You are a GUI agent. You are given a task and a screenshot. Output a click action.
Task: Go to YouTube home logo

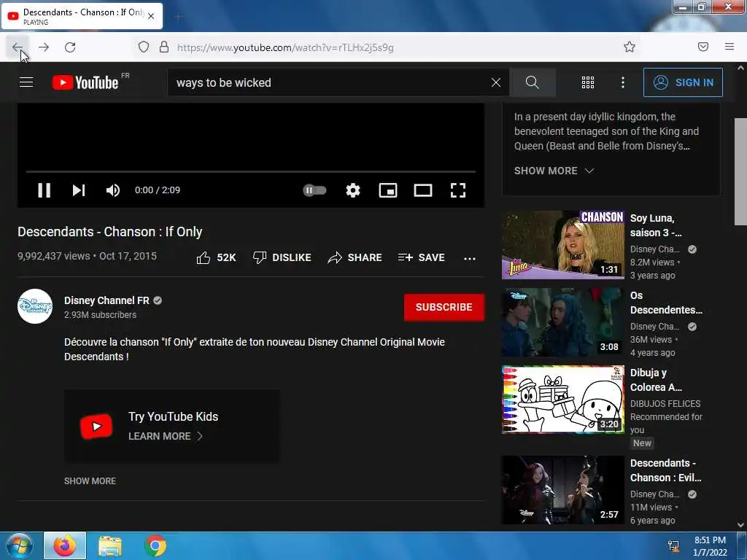click(85, 82)
